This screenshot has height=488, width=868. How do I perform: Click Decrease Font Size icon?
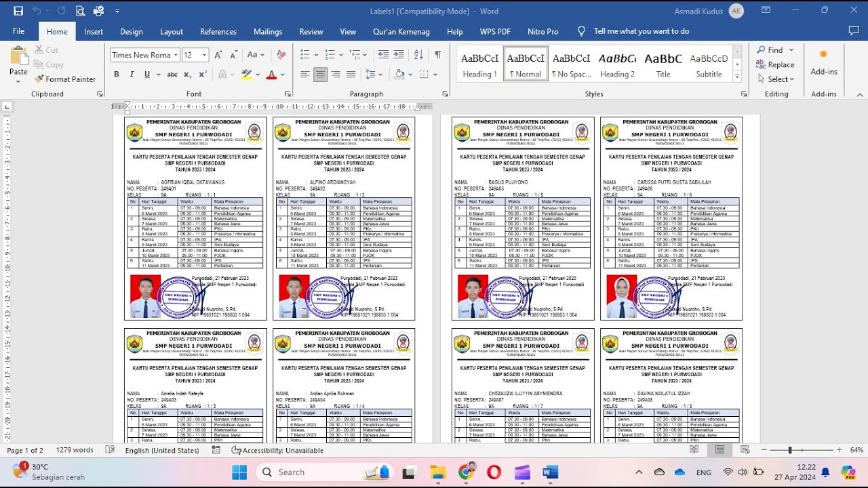pyautogui.click(x=233, y=55)
